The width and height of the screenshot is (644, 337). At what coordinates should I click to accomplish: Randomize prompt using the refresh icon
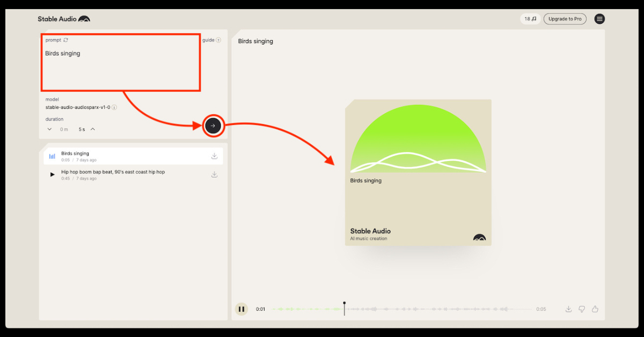coord(66,40)
